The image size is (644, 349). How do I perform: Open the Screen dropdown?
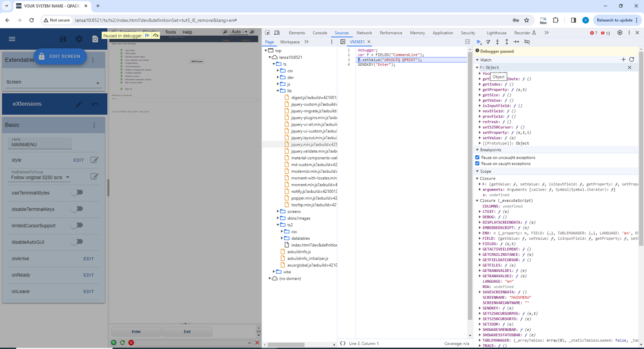pos(53,82)
